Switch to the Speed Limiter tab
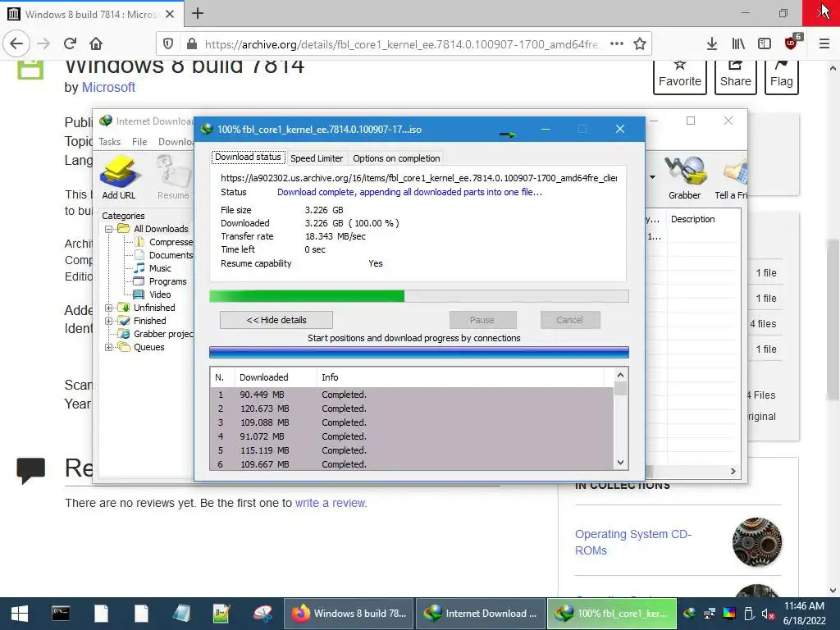 tap(317, 158)
